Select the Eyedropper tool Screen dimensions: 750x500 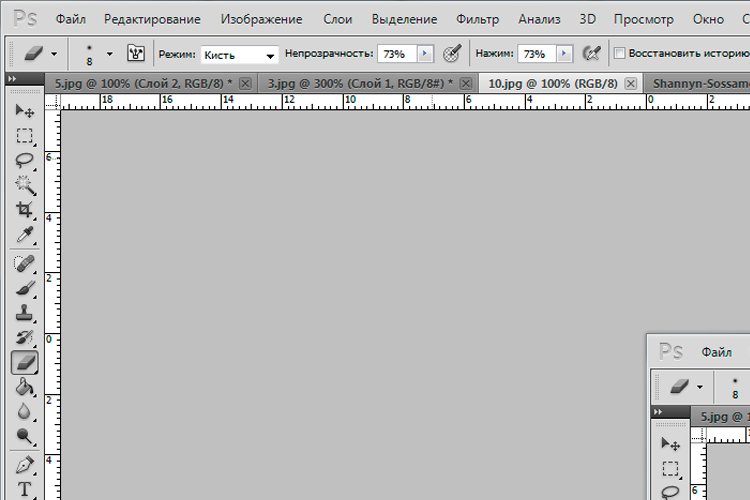click(24, 234)
